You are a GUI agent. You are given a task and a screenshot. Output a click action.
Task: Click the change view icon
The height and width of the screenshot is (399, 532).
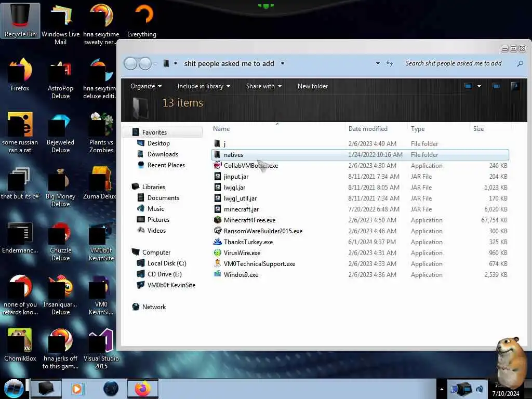tap(468, 86)
